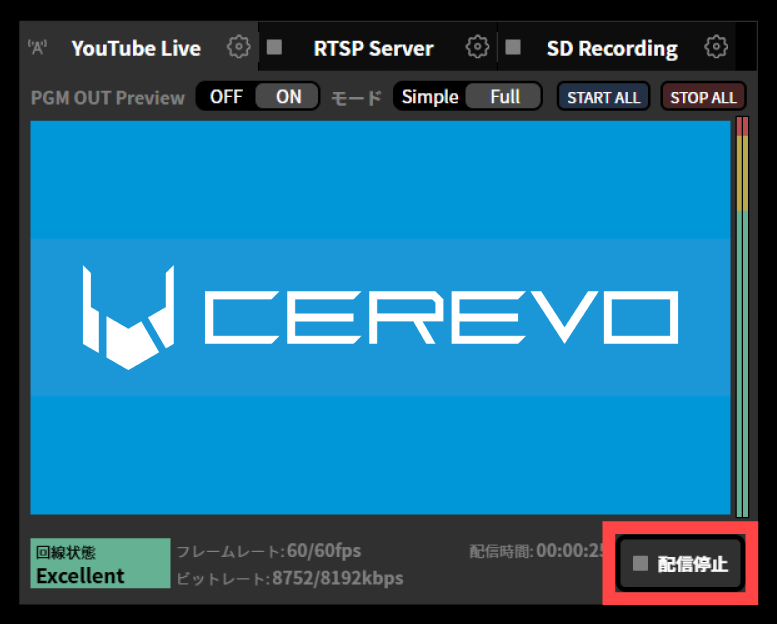Open YouTube Live settings gear
This screenshot has width=777, height=624.
(238, 47)
